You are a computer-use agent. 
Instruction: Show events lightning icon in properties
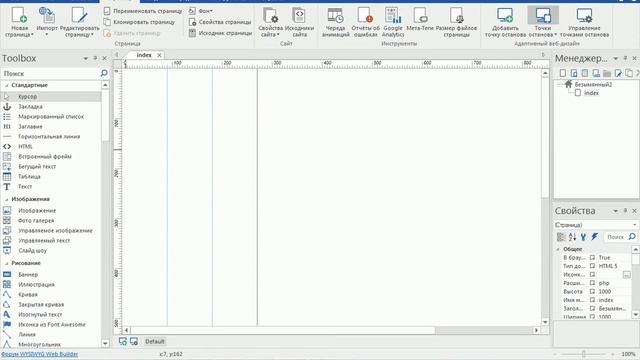coord(595,237)
